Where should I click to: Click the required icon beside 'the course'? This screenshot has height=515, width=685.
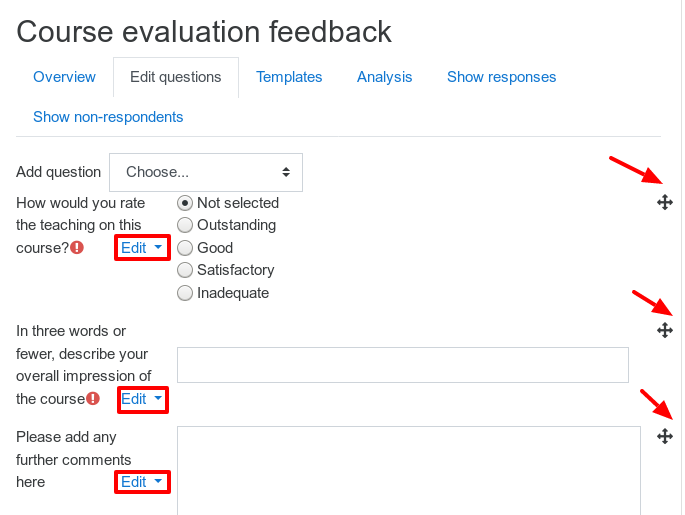point(93,398)
